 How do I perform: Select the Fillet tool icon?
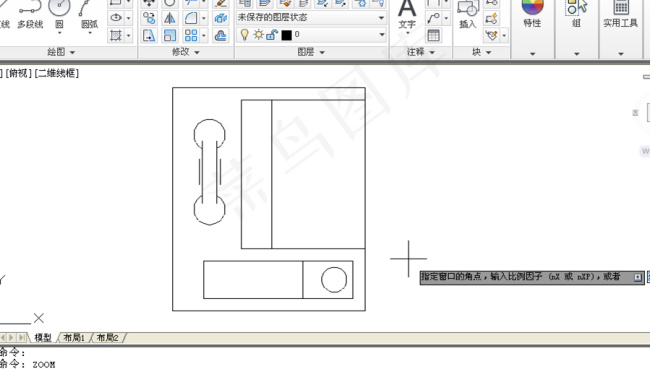point(191,18)
